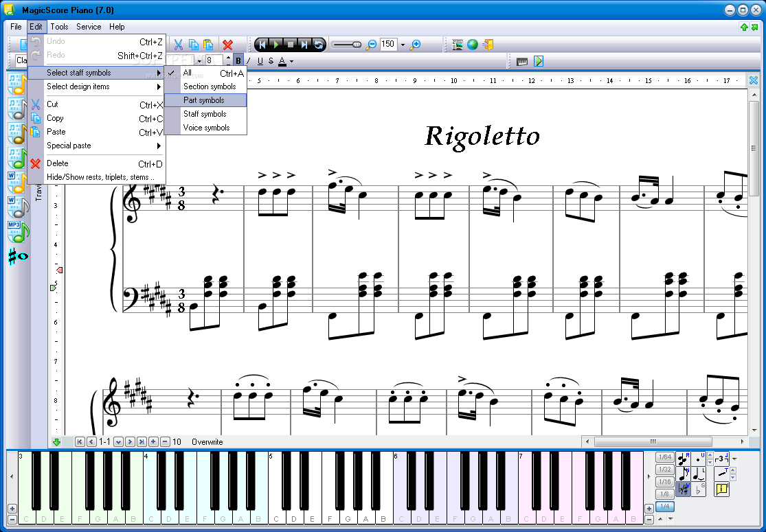Image resolution: width=766 pixels, height=532 pixels.
Task: Click the yellow info note icon labeled I
Action: point(721,489)
